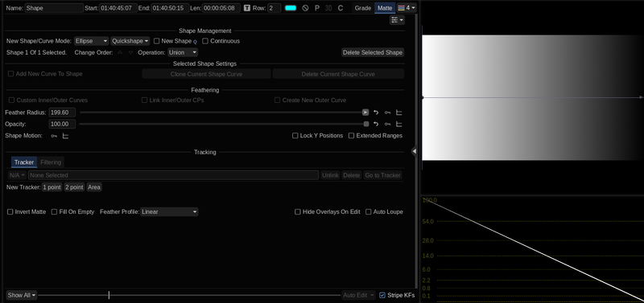Switch to the Grade tab
This screenshot has height=303, width=644.
click(x=363, y=8)
